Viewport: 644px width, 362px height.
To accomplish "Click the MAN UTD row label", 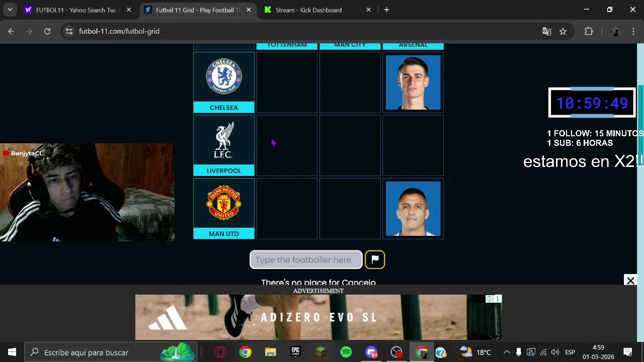I will coord(224,234).
